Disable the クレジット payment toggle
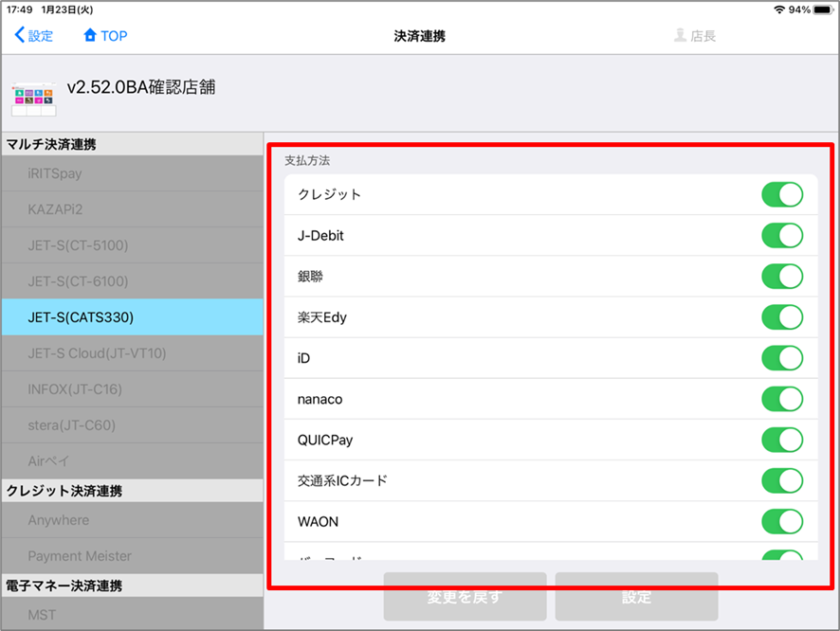Screen dimensions: 840x631 [782, 194]
